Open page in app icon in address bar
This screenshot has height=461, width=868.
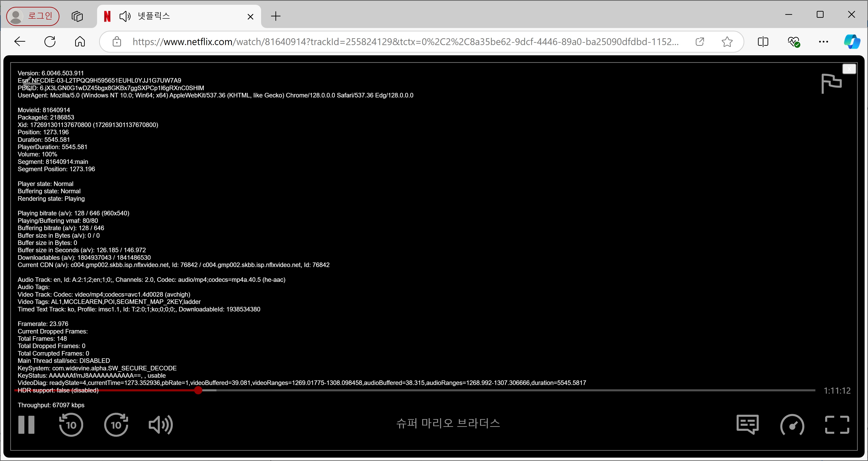[700, 42]
